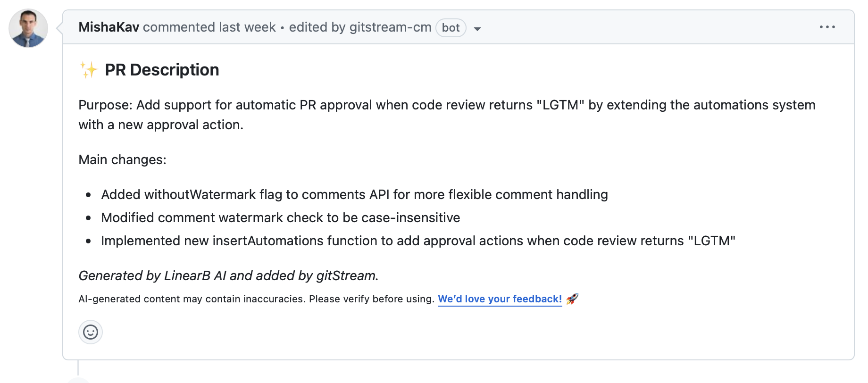
Task: Expand the edit history dropdown caret
Action: pos(477,29)
